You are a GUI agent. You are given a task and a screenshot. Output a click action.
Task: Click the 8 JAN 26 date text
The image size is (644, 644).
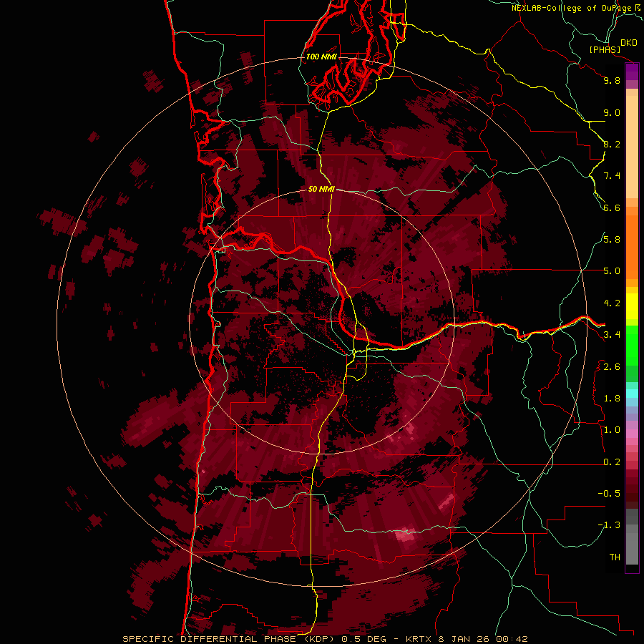tap(464, 639)
